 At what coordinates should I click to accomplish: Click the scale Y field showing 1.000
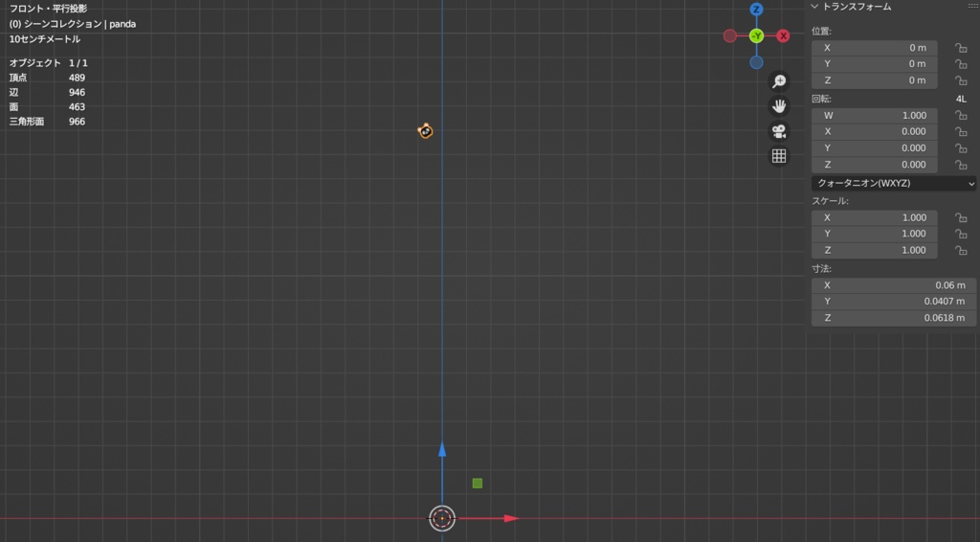[874, 234]
